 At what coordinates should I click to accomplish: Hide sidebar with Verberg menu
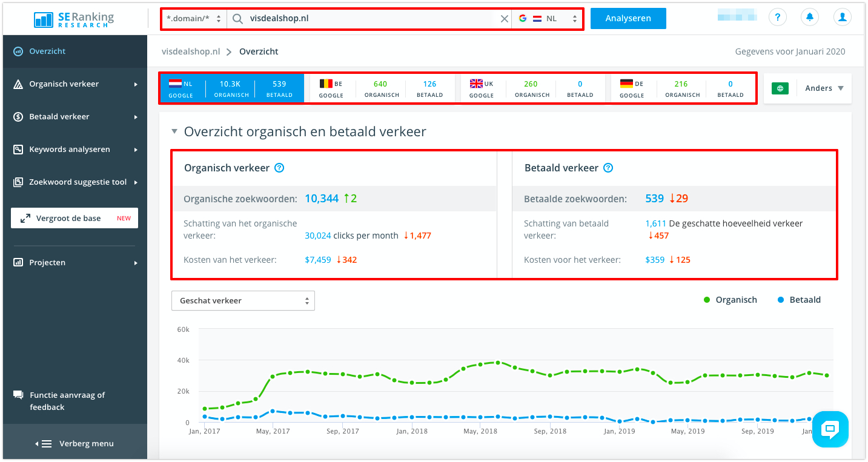74,444
